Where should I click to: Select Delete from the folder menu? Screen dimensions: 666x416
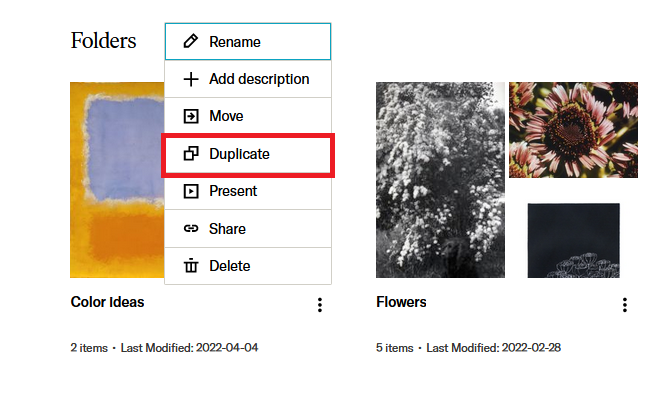pyautogui.click(x=248, y=266)
